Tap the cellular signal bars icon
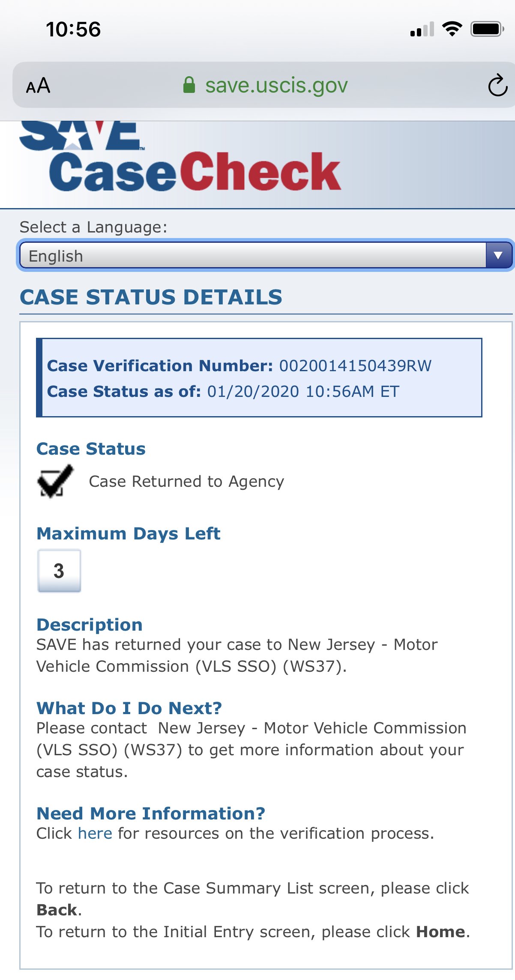 (x=422, y=29)
